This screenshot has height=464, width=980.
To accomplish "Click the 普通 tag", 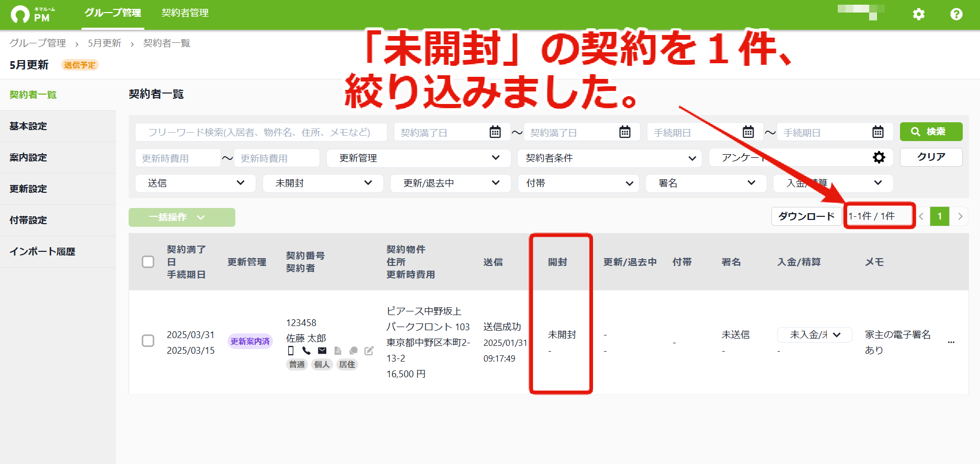I will pyautogui.click(x=297, y=364).
